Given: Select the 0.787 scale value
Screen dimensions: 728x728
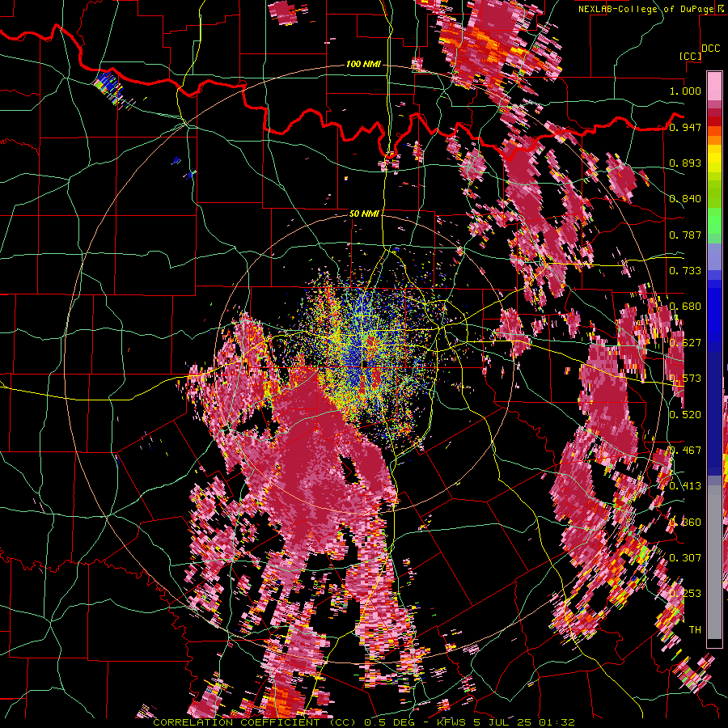Looking at the screenshot, I should click(685, 235).
